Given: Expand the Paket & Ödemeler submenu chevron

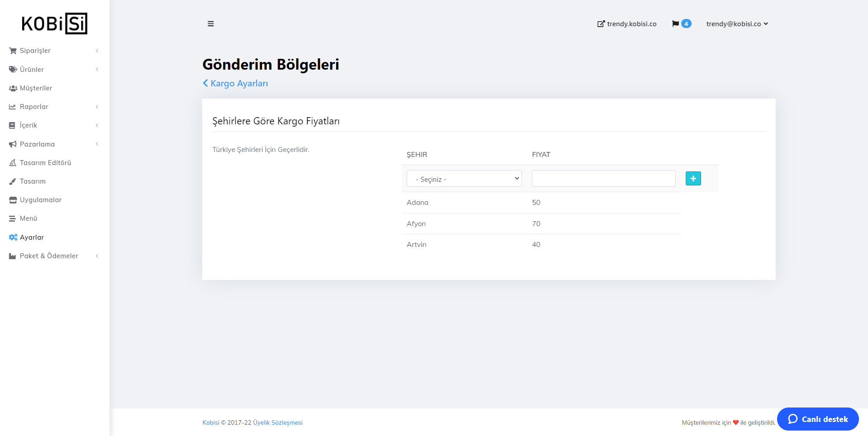Looking at the screenshot, I should click(x=97, y=256).
